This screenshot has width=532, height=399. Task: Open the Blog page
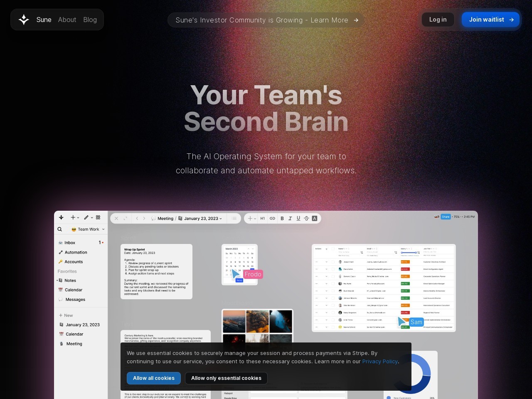(x=90, y=20)
